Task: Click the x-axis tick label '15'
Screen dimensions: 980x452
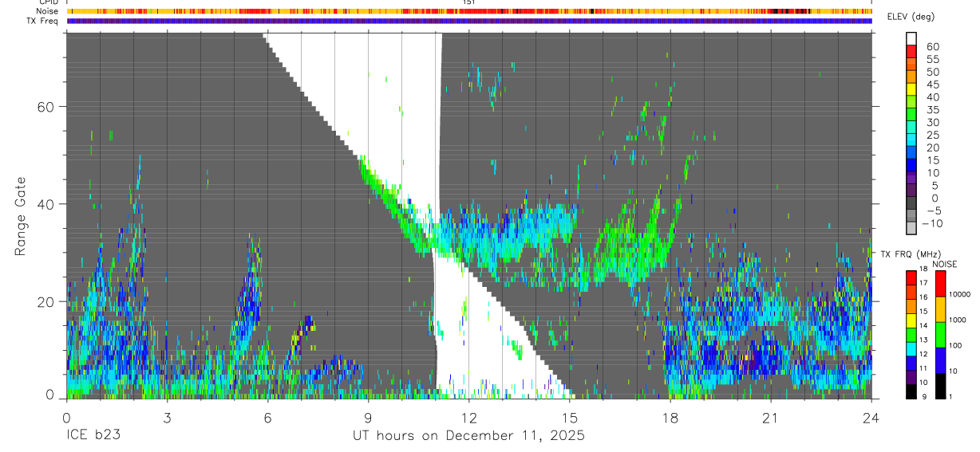Action: click(x=569, y=417)
